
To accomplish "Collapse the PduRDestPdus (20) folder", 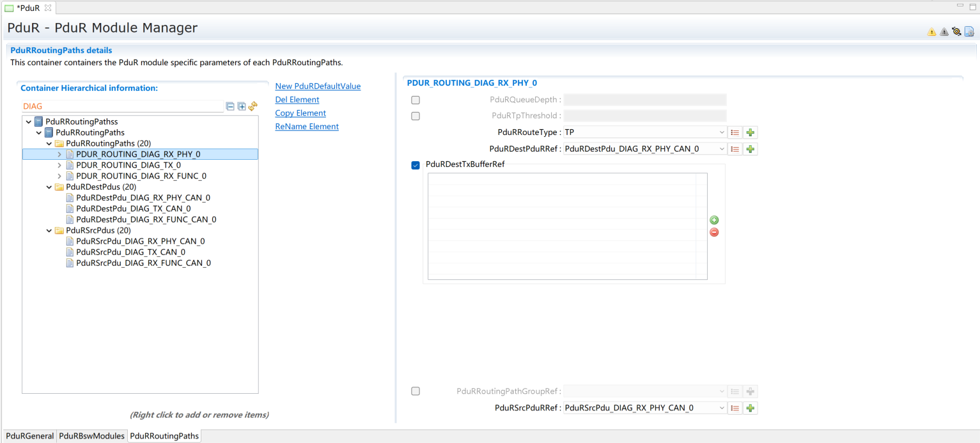I will pos(49,187).
